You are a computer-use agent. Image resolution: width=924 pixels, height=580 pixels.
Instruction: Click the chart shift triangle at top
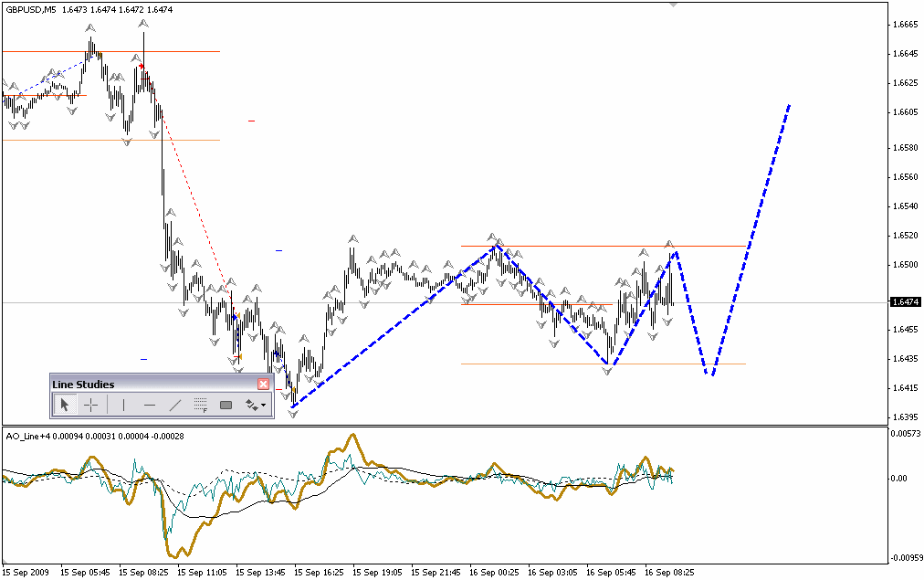pos(673,5)
